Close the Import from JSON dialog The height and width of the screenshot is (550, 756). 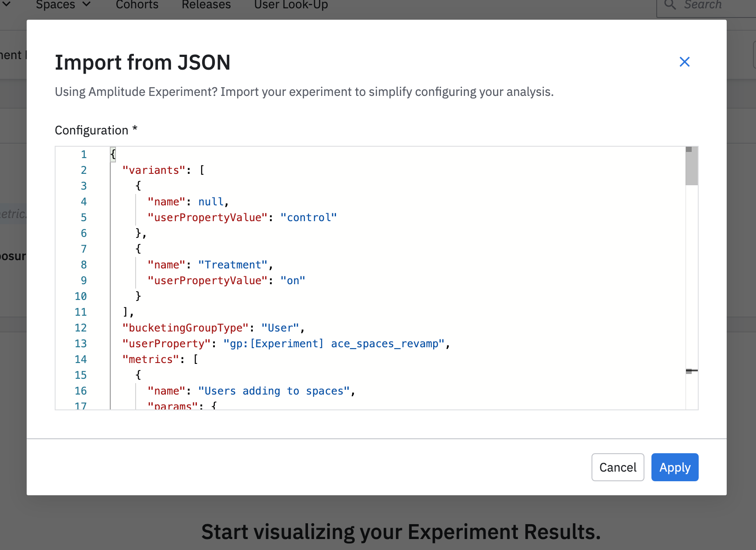click(x=684, y=62)
